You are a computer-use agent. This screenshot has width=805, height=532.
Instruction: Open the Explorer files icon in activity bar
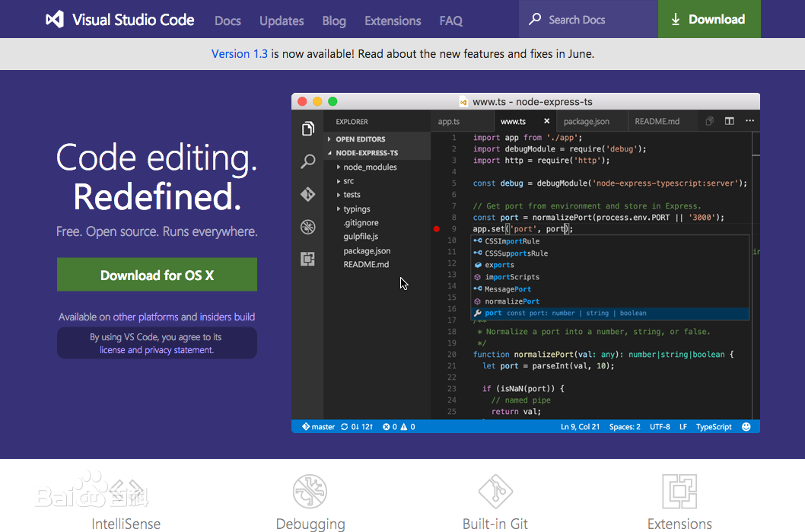pos(308,129)
